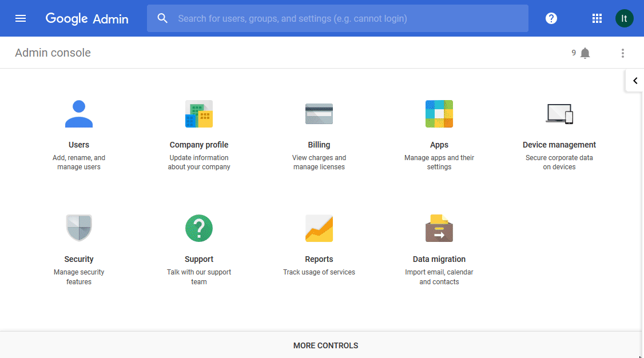
Task: Open the Help question mark icon
Action: tap(551, 18)
